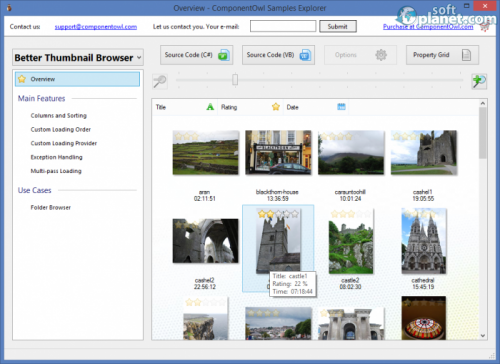Click the green A icon in Title column
The image size is (500, 364).
coord(210,107)
